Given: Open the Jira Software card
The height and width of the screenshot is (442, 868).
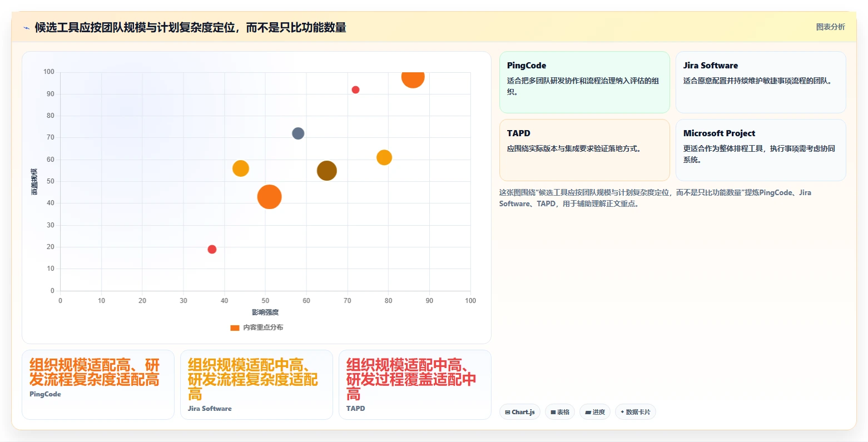Looking at the screenshot, I should 761,82.
